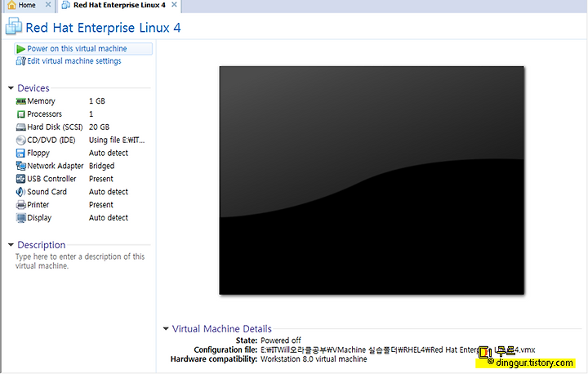Click the Printer device label
Viewport: 588px width, 374px height.
[x=38, y=205]
